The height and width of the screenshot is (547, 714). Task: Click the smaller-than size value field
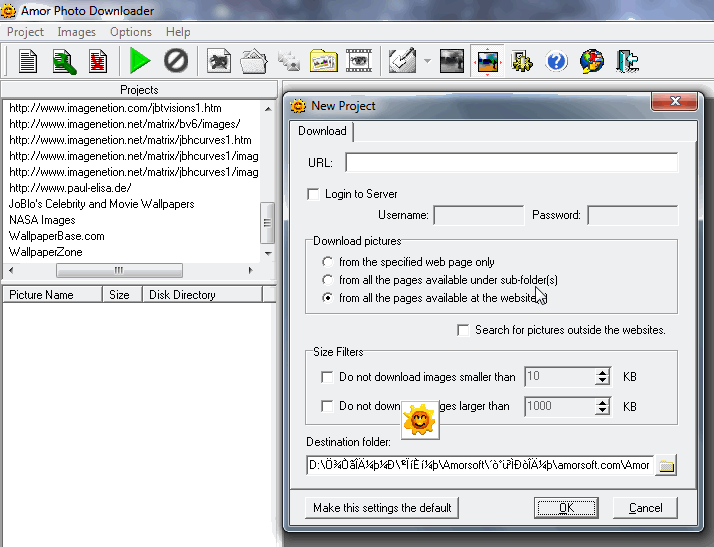click(559, 377)
